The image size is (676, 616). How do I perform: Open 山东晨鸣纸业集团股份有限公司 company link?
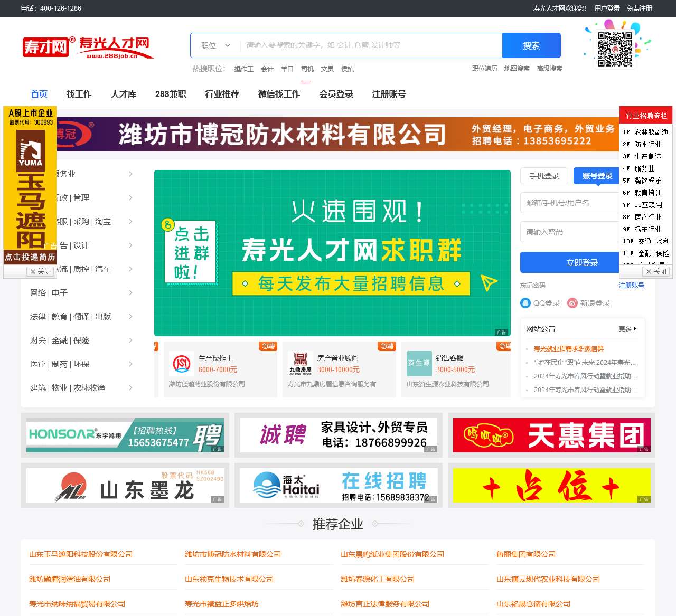pyautogui.click(x=392, y=554)
